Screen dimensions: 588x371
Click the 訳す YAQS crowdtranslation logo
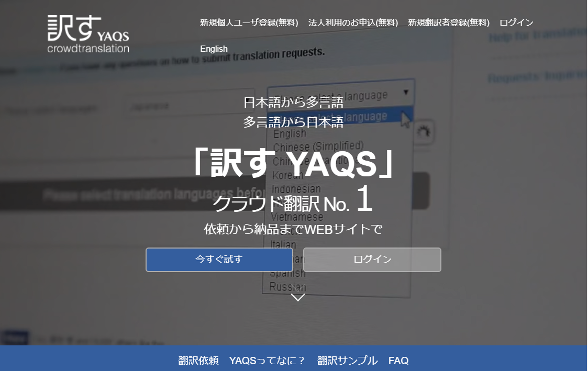pyautogui.click(x=88, y=33)
